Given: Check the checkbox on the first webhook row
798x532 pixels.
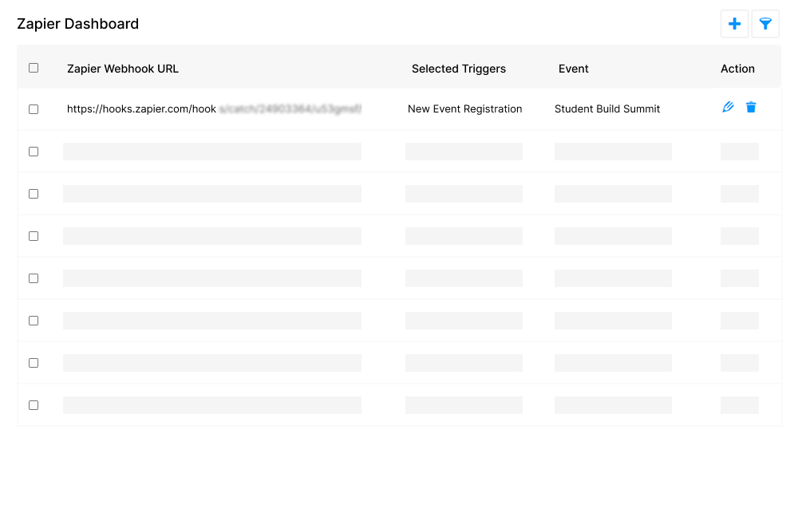Looking at the screenshot, I should (x=34, y=109).
